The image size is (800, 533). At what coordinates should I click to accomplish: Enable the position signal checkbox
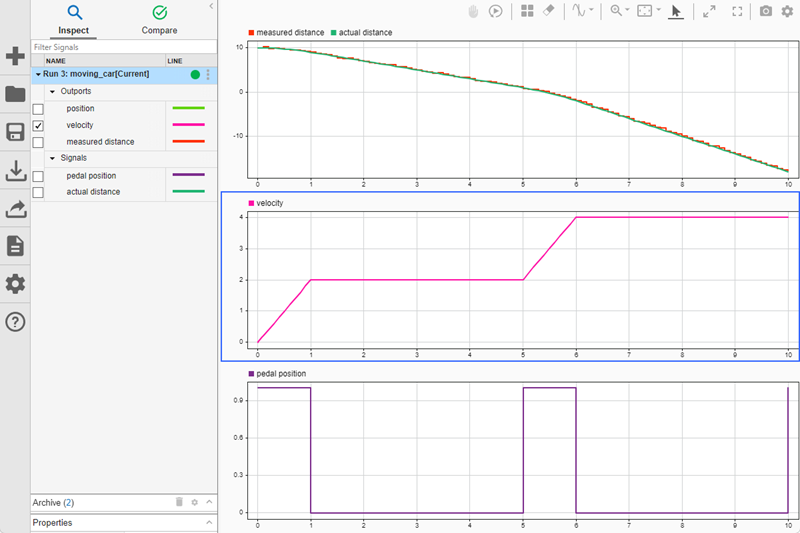click(x=38, y=108)
